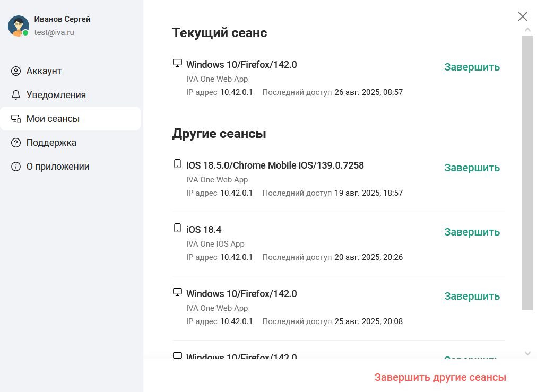This screenshot has height=392, width=537.
Task: Close the settings dialog with the X
Action: 522,16
